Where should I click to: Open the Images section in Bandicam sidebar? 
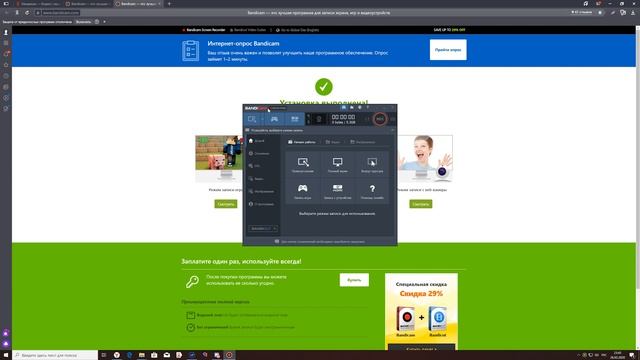(262, 191)
